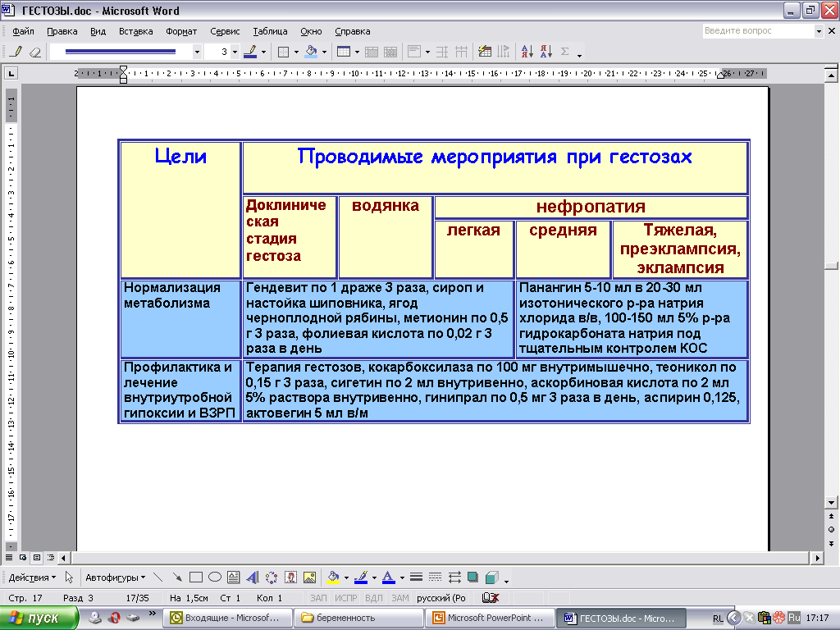Select the Draw Table pencil tool

[x=16, y=52]
